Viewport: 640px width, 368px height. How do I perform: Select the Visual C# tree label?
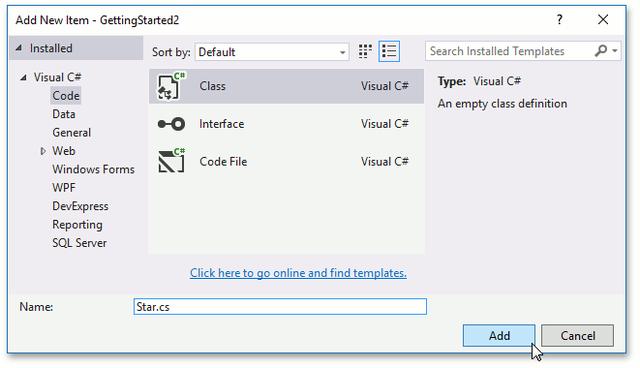(x=57, y=77)
